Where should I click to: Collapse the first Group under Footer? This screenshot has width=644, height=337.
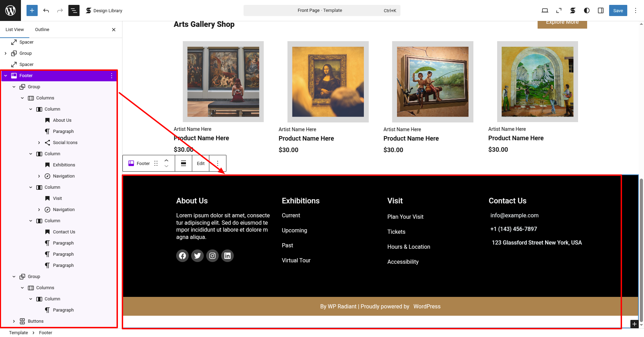(14, 87)
